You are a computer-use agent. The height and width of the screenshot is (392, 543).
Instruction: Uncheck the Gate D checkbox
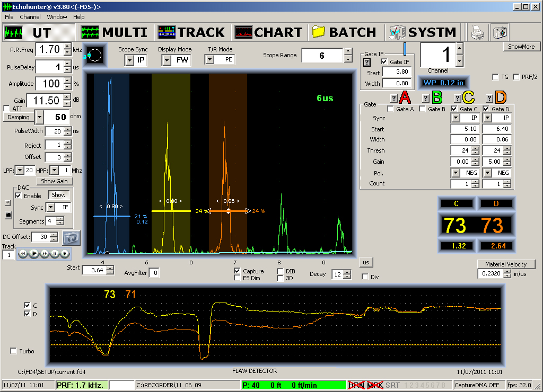pyautogui.click(x=486, y=109)
